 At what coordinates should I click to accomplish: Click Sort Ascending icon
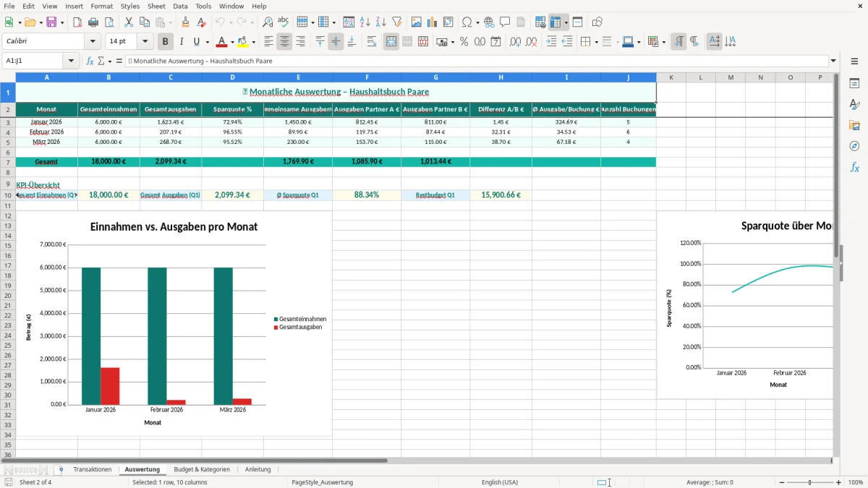[x=365, y=22]
